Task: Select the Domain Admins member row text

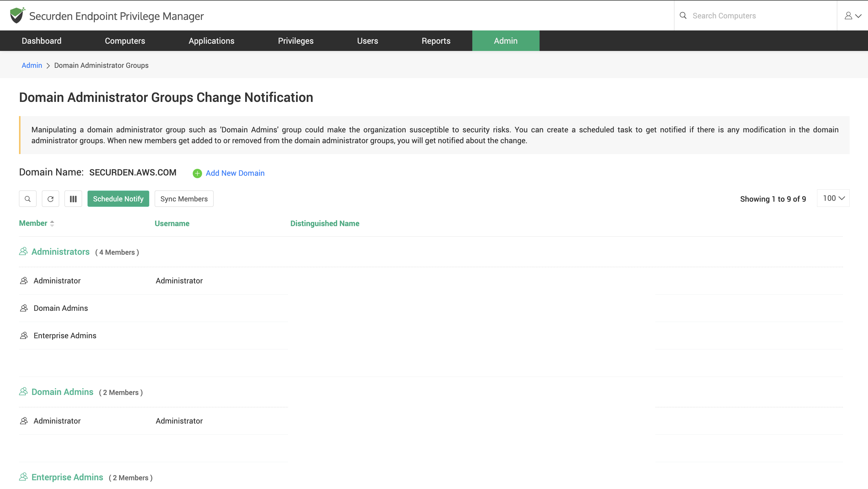Action: (x=61, y=308)
